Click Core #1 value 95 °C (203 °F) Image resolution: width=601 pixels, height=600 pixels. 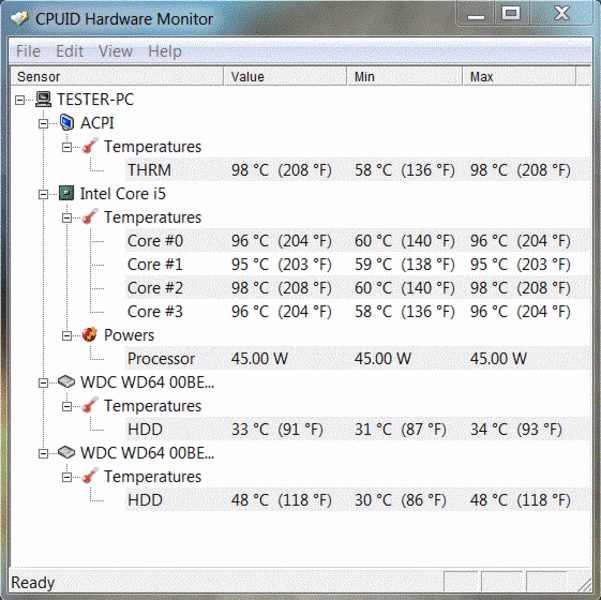tap(281, 264)
